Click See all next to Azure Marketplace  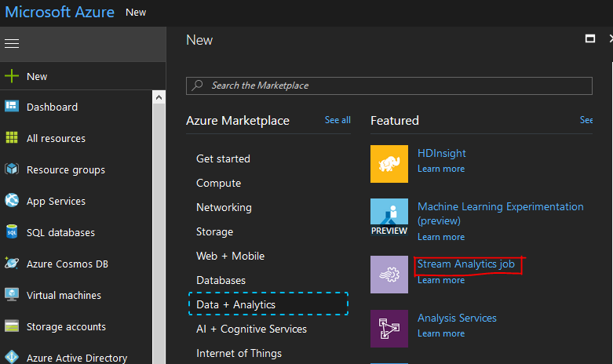[x=338, y=120]
